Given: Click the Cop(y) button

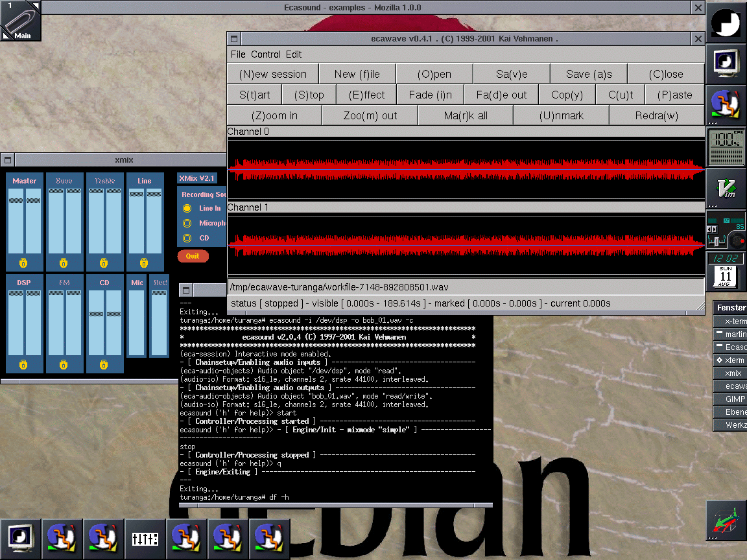Looking at the screenshot, I should coord(567,95).
